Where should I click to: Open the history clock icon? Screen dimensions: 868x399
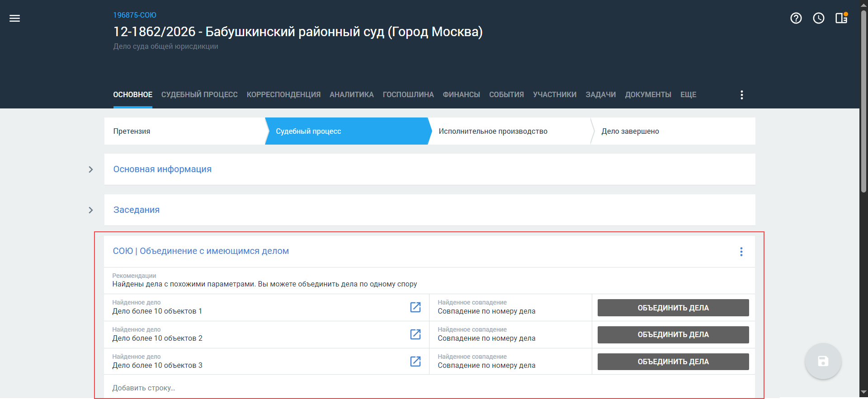click(819, 18)
